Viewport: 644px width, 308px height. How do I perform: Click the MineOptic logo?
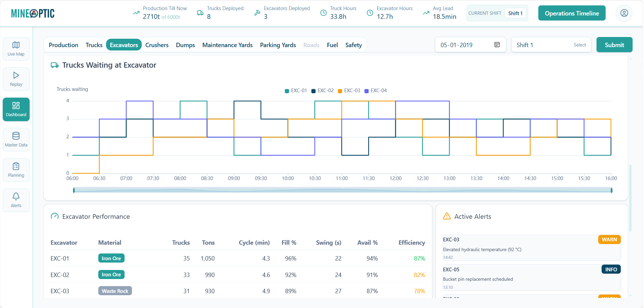pyautogui.click(x=33, y=13)
